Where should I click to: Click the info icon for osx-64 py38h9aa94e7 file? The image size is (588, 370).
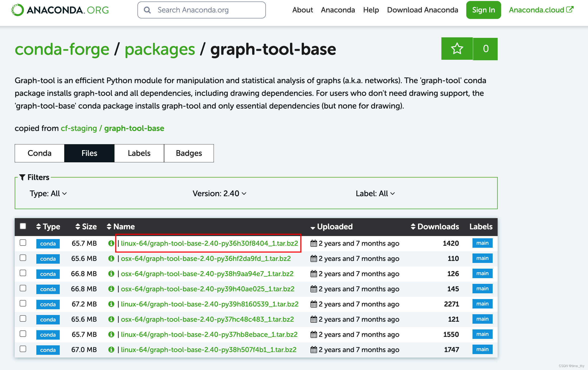tap(112, 273)
